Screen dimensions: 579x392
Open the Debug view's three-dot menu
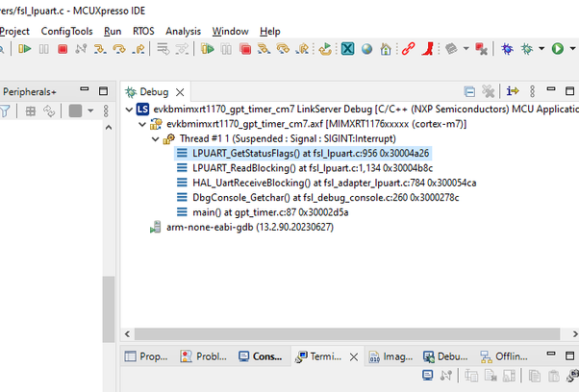click(532, 91)
